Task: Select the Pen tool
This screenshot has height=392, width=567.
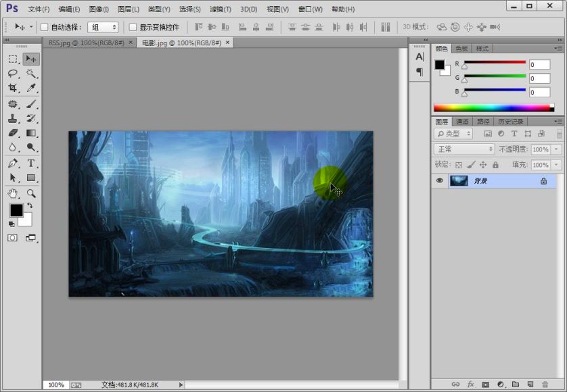Action: point(13,164)
